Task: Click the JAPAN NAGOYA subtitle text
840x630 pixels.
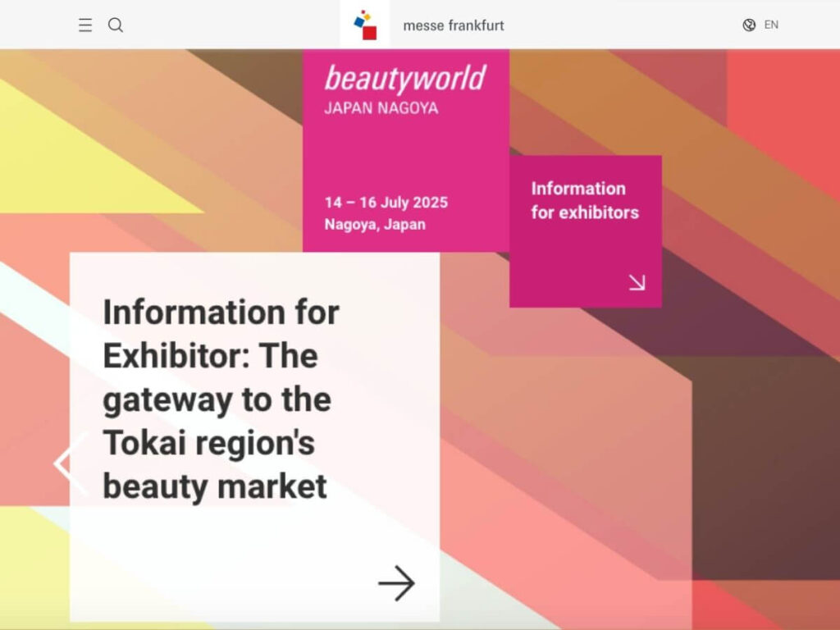Action: (x=381, y=108)
